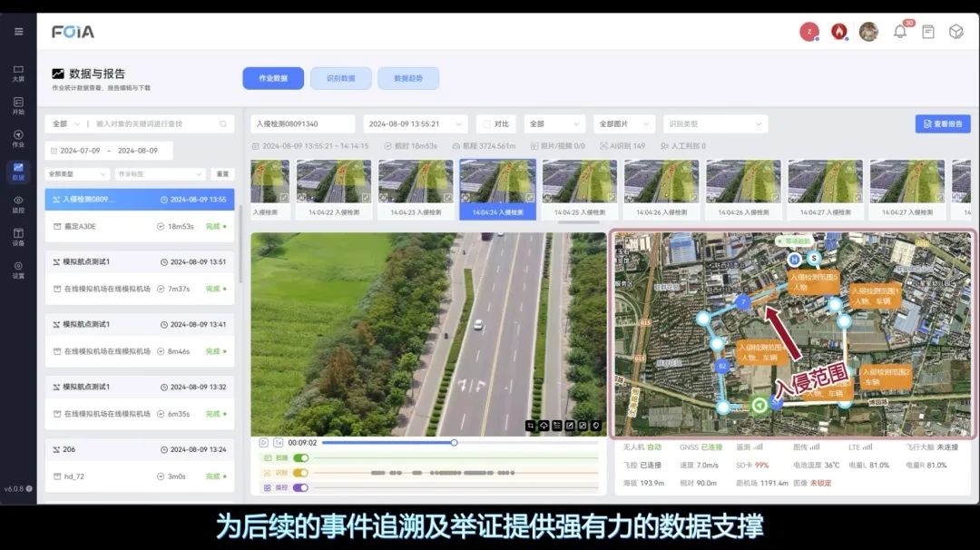
Task: Click the notification bell icon
Action: click(x=899, y=32)
